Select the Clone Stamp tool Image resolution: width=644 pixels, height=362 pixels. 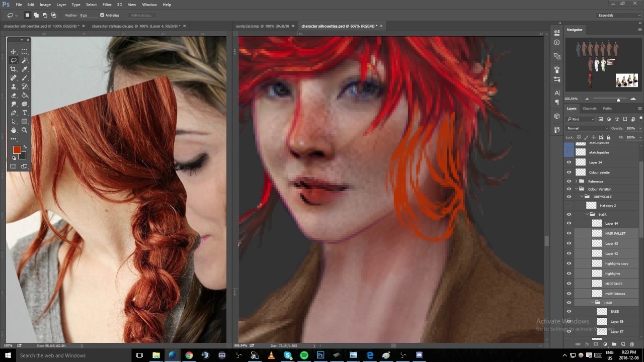click(x=14, y=86)
